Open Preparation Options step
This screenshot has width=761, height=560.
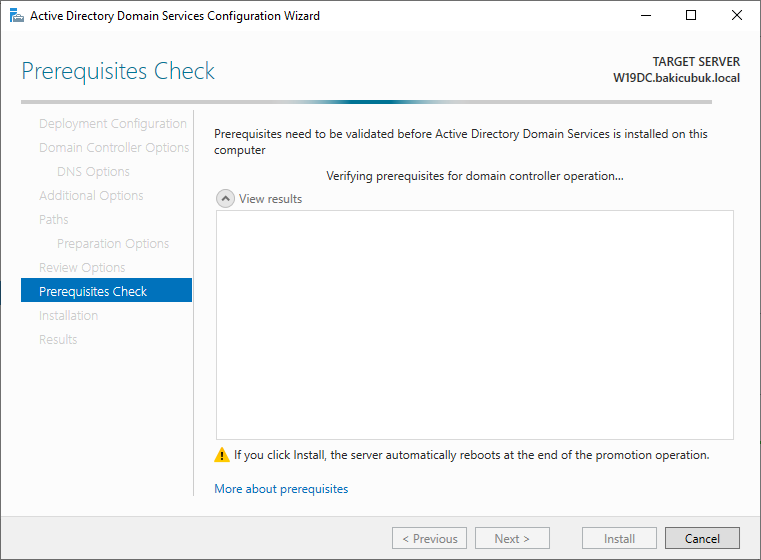coord(113,244)
